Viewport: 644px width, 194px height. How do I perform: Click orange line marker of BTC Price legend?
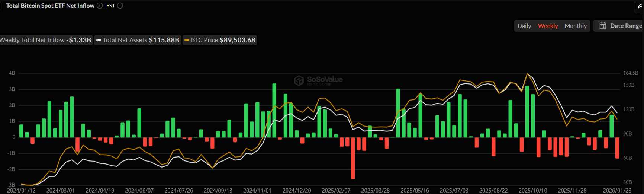click(187, 40)
